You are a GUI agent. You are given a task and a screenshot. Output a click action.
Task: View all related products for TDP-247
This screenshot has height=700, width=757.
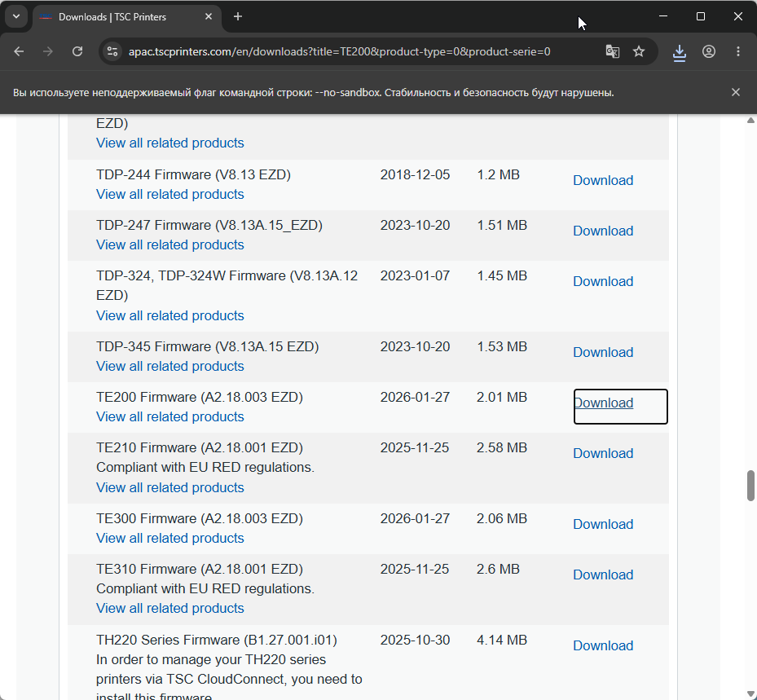point(170,244)
